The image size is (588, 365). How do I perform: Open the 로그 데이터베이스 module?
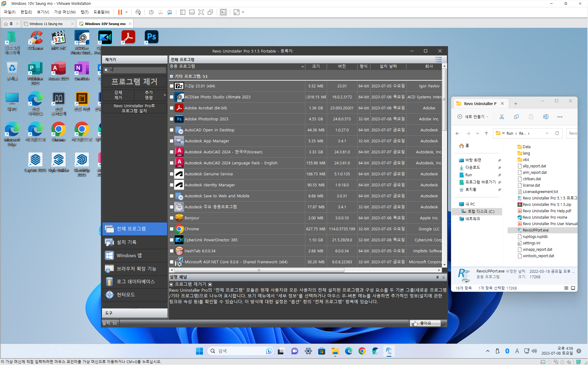109,282
